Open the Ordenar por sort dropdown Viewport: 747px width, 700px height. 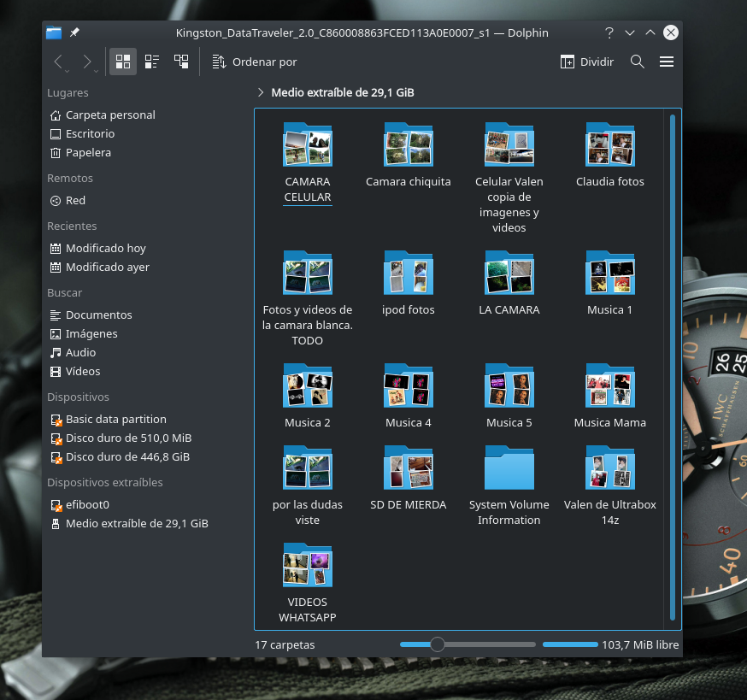click(x=255, y=62)
